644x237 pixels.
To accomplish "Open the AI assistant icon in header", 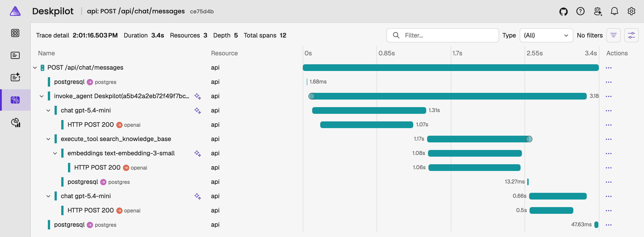I will pos(598,11).
